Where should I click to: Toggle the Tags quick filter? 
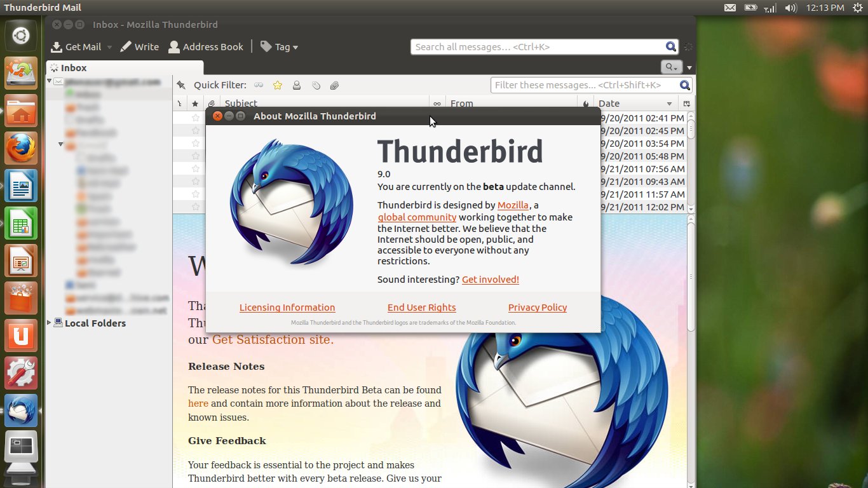[x=316, y=85]
